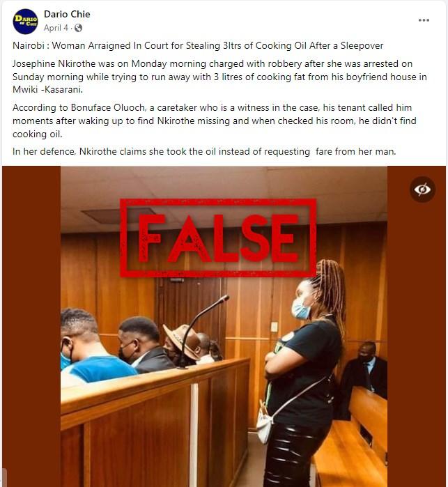This screenshot has height=487, width=448.
Task: Click the left brown photo margin
Action: pos(31,327)
